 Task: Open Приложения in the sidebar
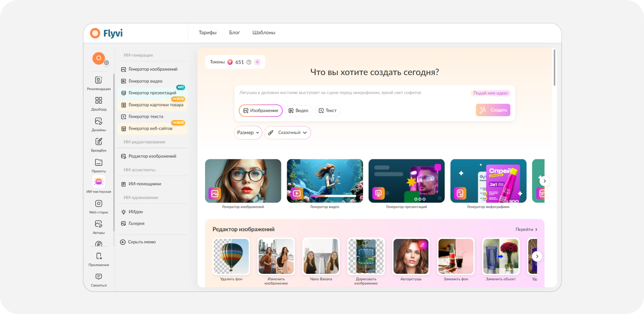click(99, 259)
